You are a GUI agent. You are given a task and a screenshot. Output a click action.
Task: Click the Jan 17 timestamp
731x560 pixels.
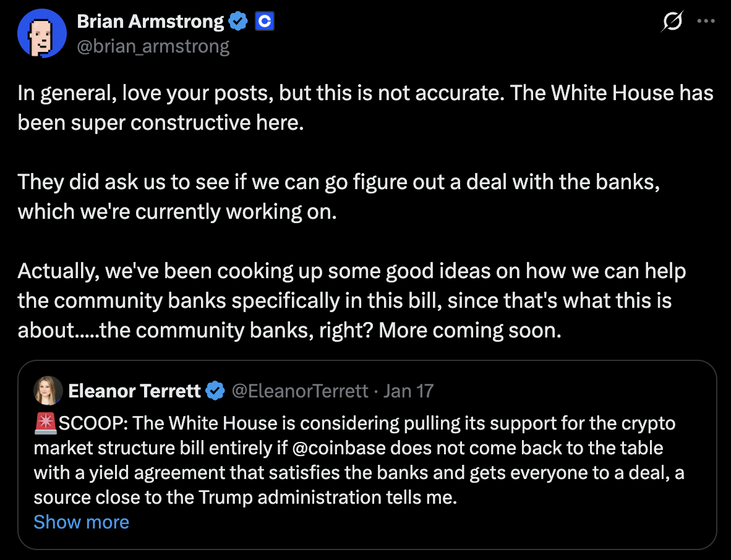pos(408,391)
